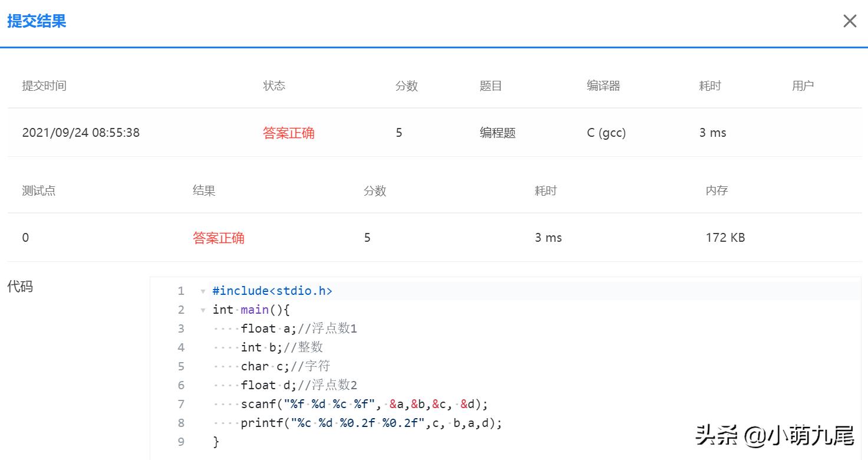This screenshot has height=460, width=868.
Task: Click the red 答案正确 status in submission row
Action: (288, 133)
